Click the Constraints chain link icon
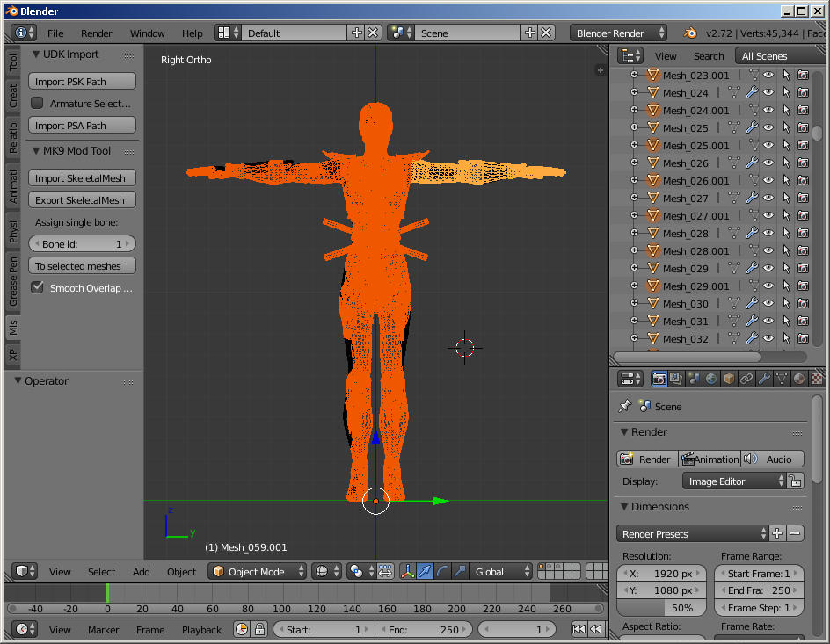Viewport: 830px width, 644px height. coord(746,379)
